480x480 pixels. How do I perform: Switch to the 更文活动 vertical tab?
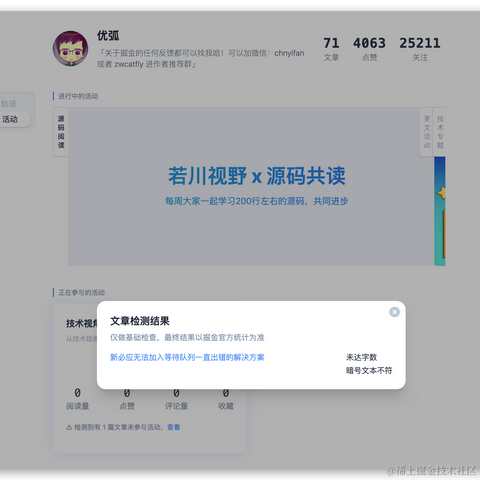pyautogui.click(x=427, y=132)
